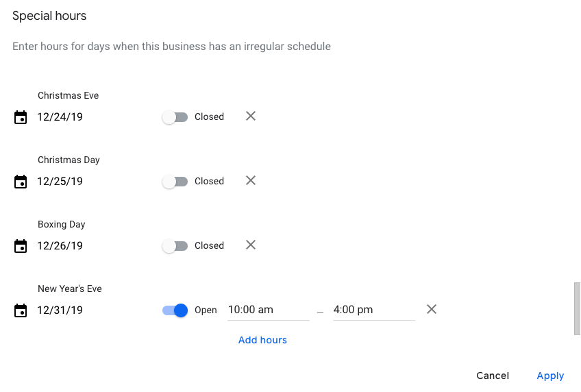Delete the Christmas Day entry with X
Screen dimensions: 581x392
coord(251,181)
